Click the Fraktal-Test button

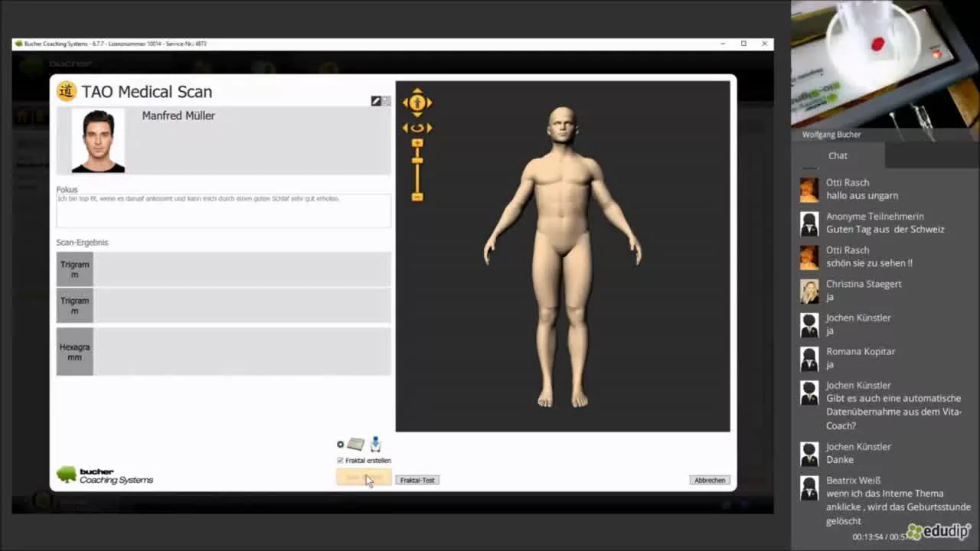pyautogui.click(x=417, y=480)
